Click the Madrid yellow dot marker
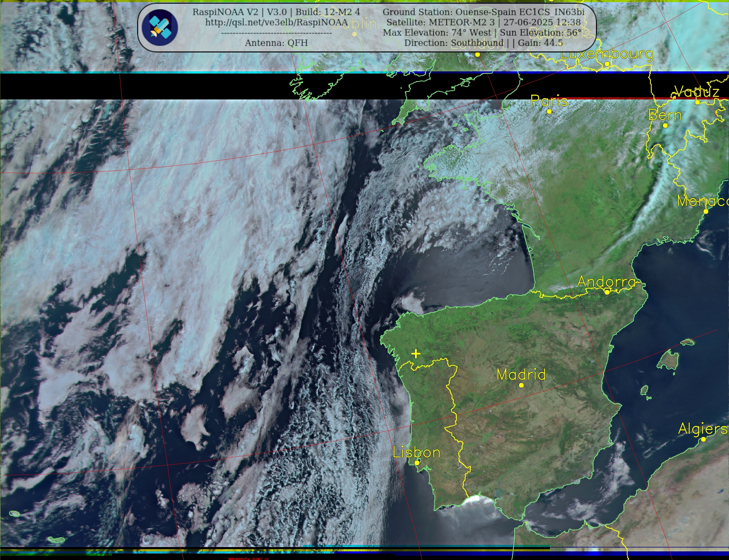 click(522, 385)
